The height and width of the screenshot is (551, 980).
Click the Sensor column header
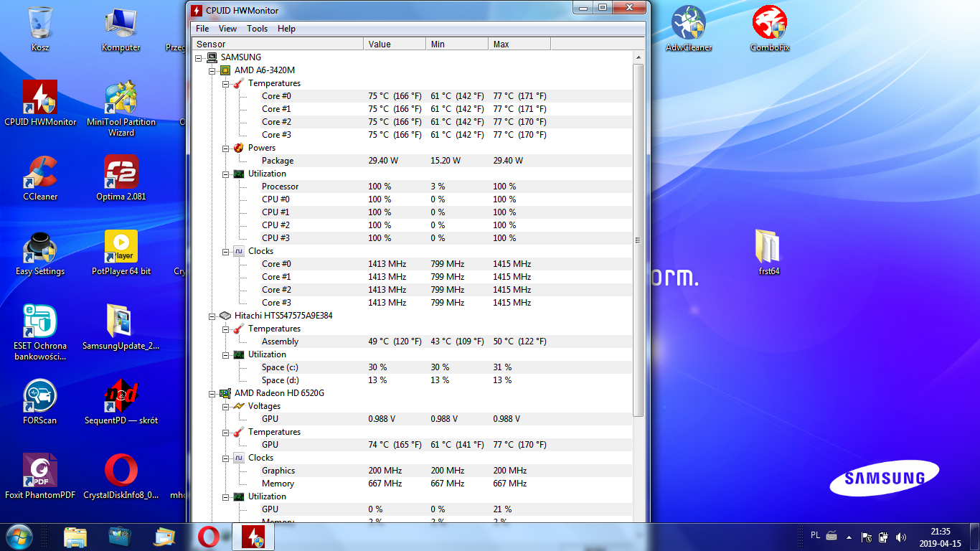[278, 44]
